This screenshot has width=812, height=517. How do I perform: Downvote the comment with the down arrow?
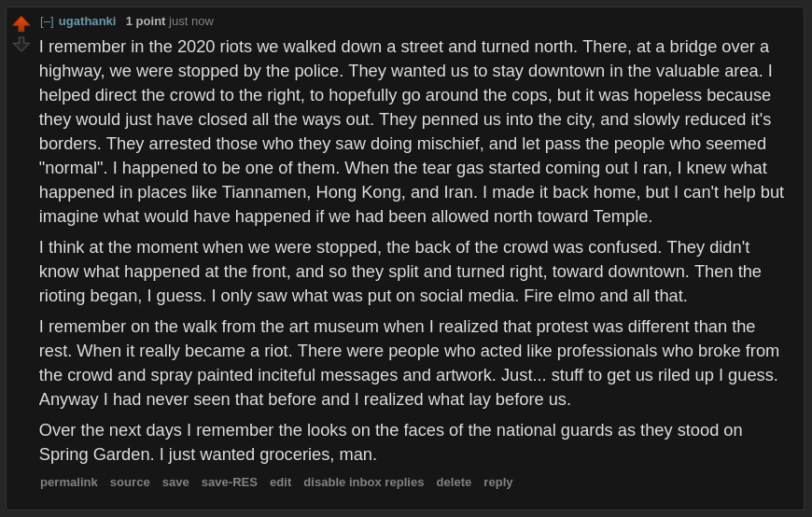[21, 44]
